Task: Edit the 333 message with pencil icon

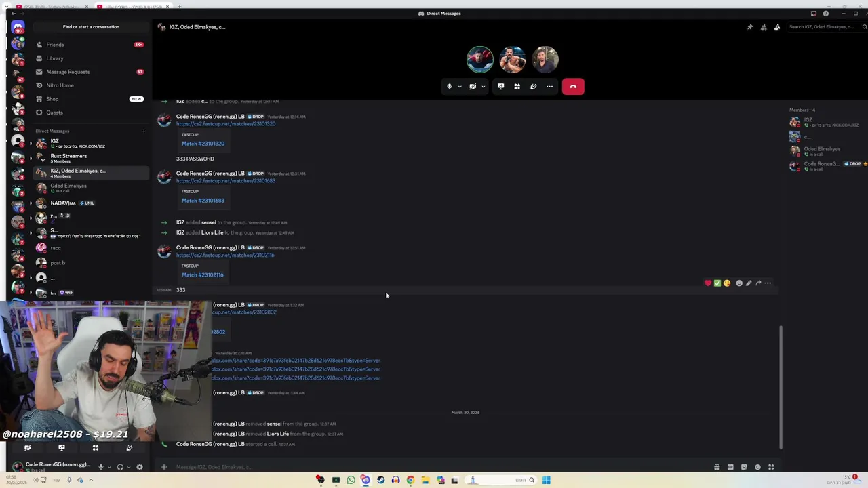Action: 749,283
